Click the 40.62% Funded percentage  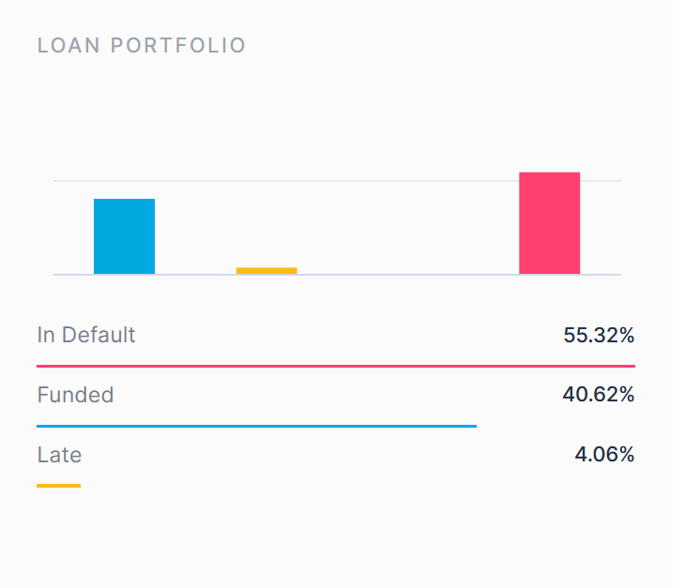click(x=599, y=395)
